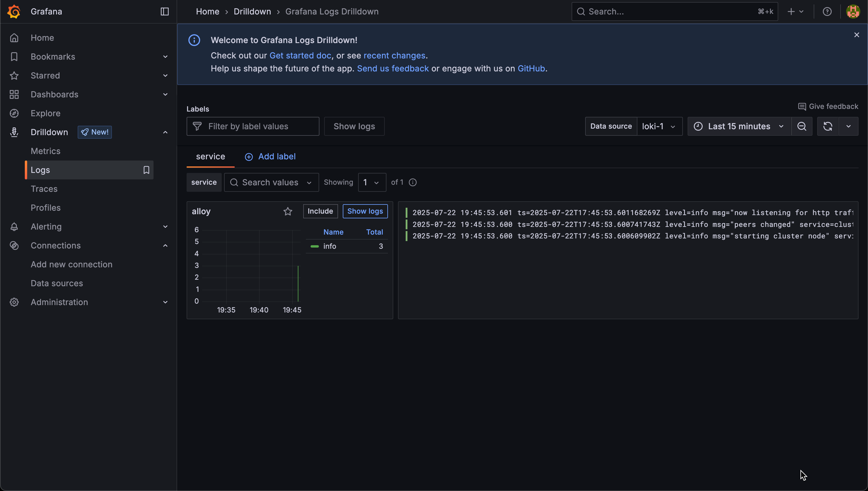Click the Explore compass icon
The image size is (868, 491).
tap(14, 113)
